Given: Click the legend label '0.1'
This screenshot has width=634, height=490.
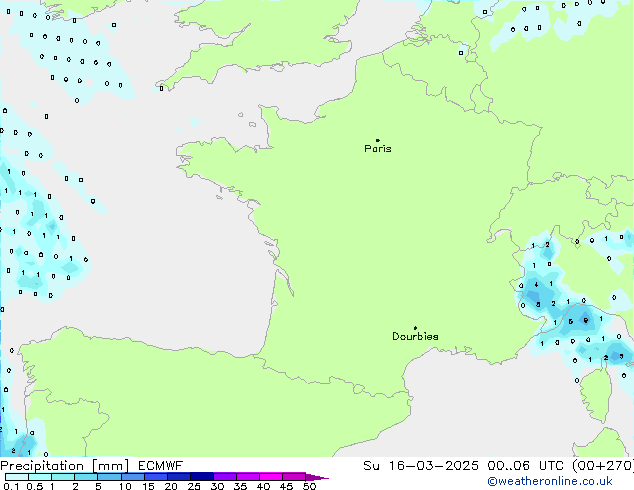Looking at the screenshot, I should click(11, 486).
